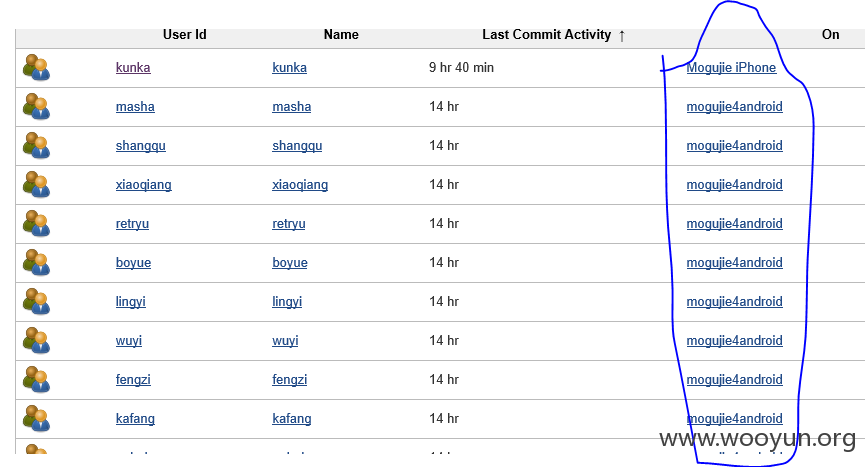Toggle the sort arrow beside Last Commit Activity

pyautogui.click(x=622, y=36)
